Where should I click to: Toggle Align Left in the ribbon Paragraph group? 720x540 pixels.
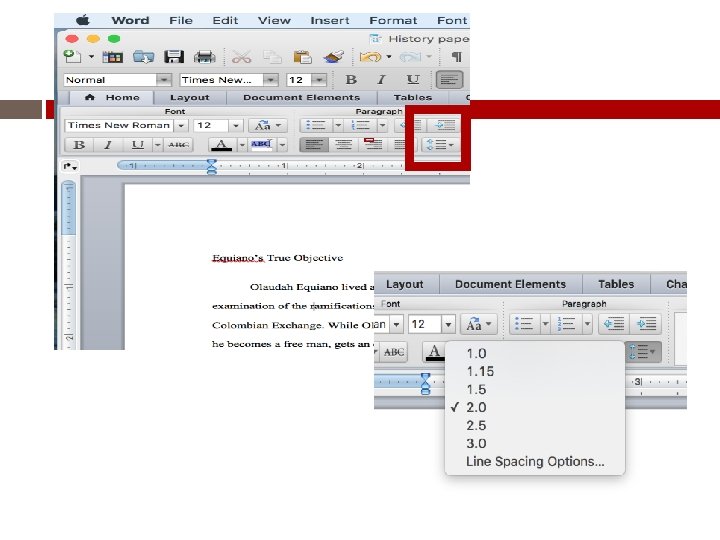click(x=314, y=145)
